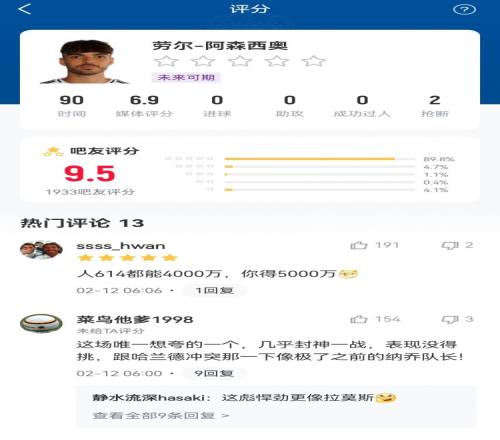The height and width of the screenshot is (440, 500).
Task: Expand 查看全部9条回复 link
Action: (x=161, y=415)
